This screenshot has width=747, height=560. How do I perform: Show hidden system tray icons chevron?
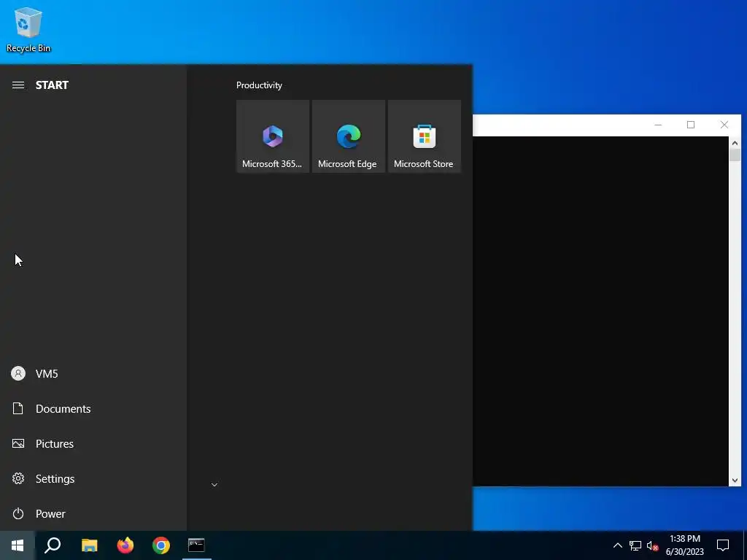pyautogui.click(x=617, y=545)
